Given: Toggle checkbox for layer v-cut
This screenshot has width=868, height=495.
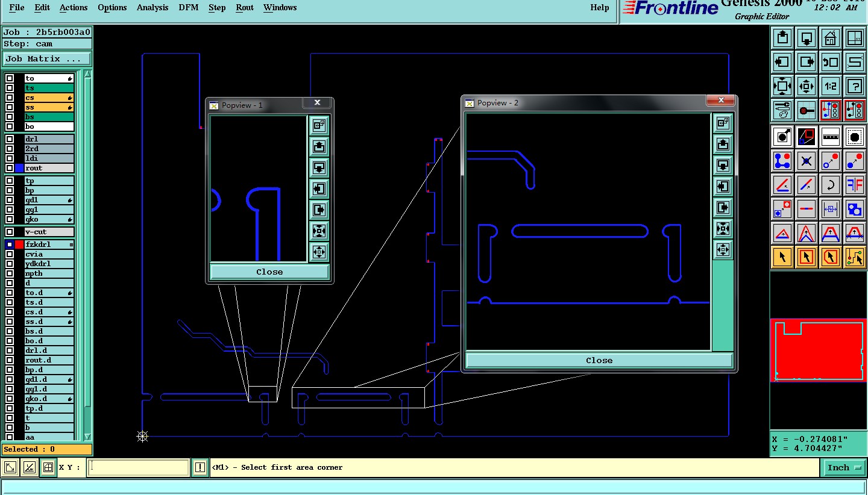Looking at the screenshot, I should click(x=10, y=232).
